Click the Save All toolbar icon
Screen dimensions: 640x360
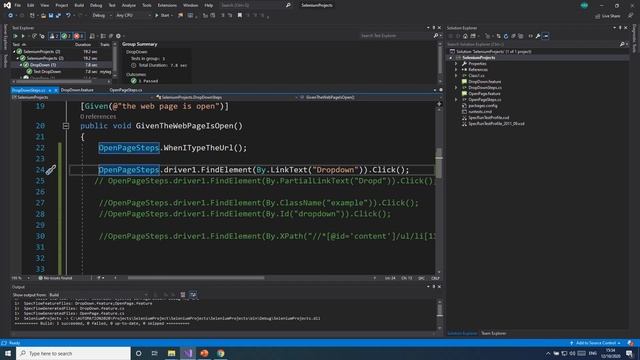point(58,16)
